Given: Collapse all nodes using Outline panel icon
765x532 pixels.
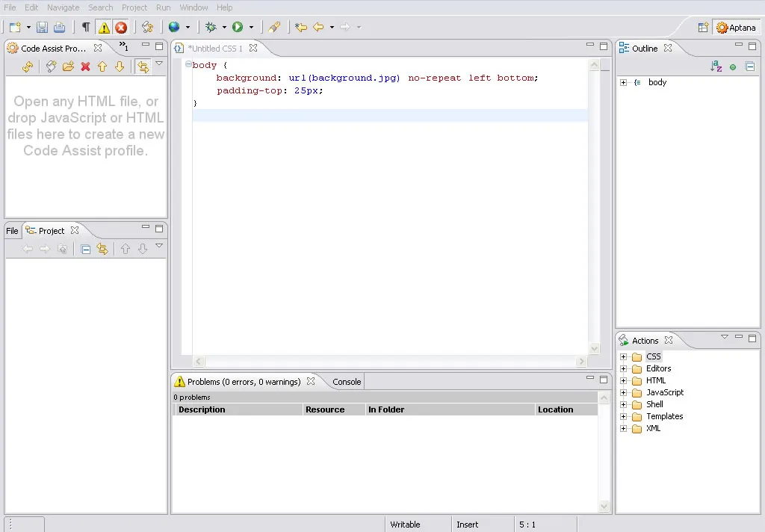Looking at the screenshot, I should pos(751,66).
